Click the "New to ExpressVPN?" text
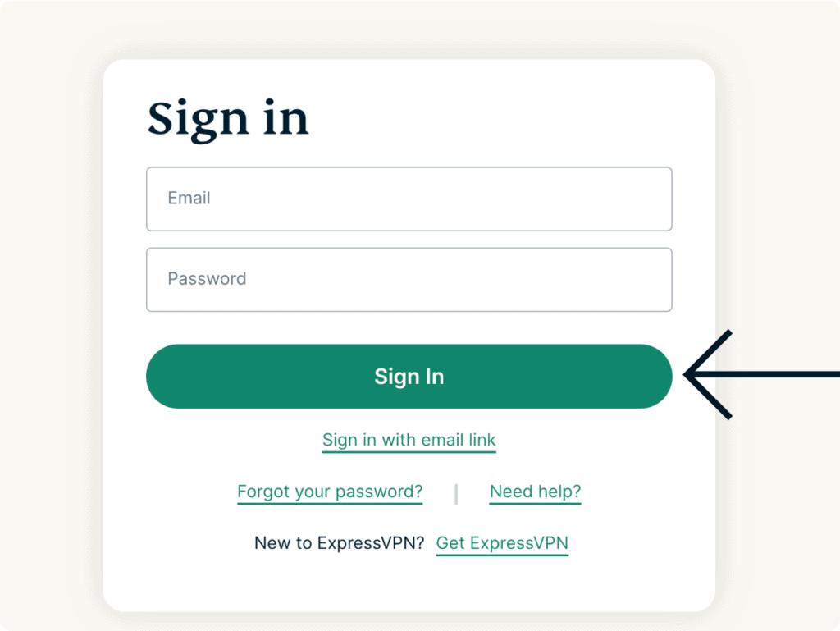Image resolution: width=840 pixels, height=631 pixels. tap(339, 542)
